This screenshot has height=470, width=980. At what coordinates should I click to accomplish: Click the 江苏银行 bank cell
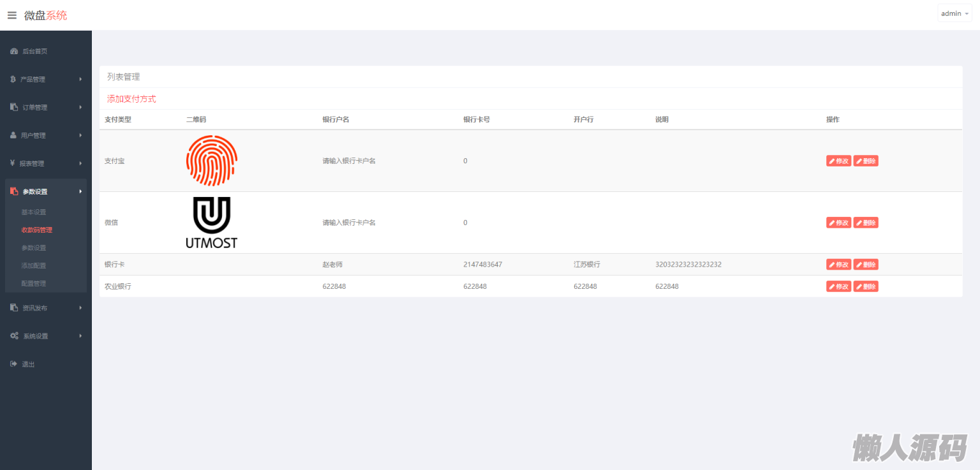pyautogui.click(x=587, y=264)
